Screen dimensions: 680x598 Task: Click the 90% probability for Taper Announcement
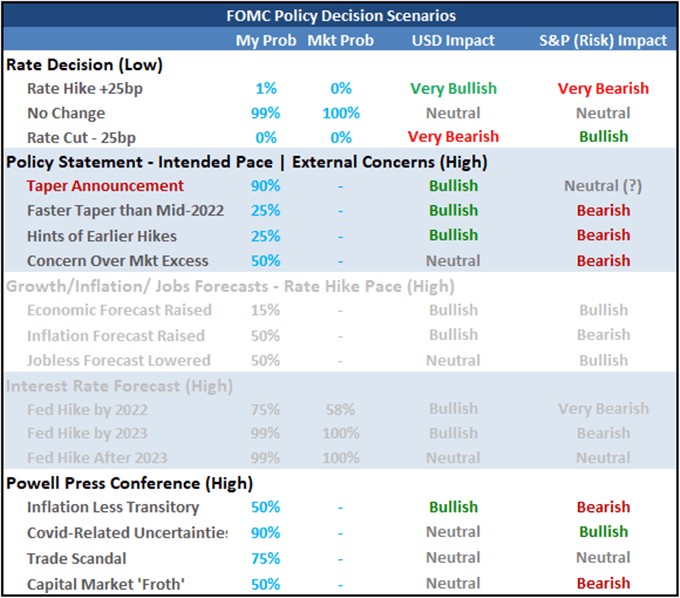click(x=265, y=186)
